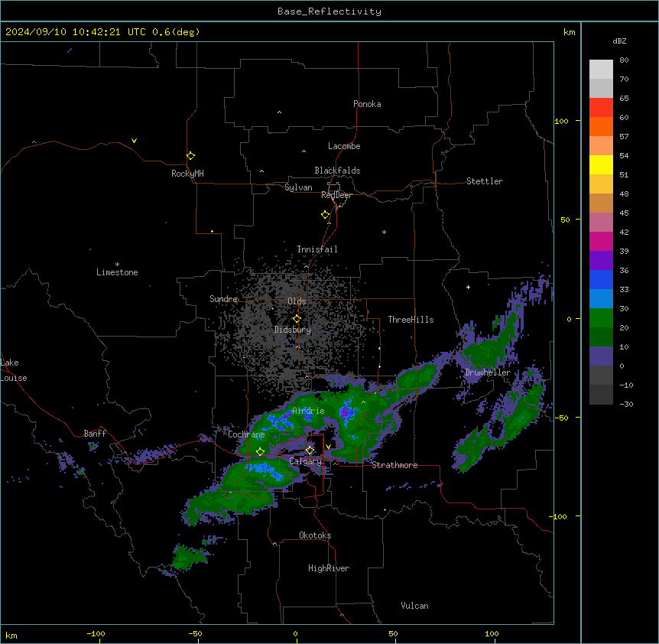
Task: Click the yellow diamond marker between Olds and Didsbury
Action: [x=297, y=319]
